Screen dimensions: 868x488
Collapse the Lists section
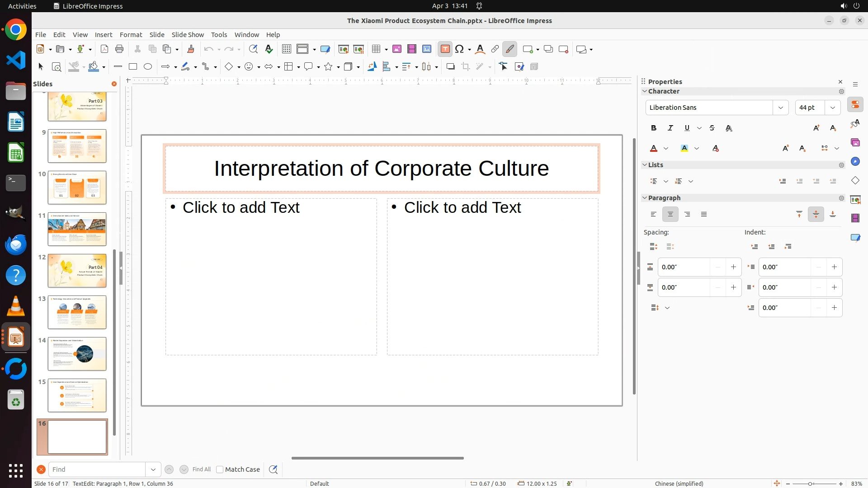[645, 165]
